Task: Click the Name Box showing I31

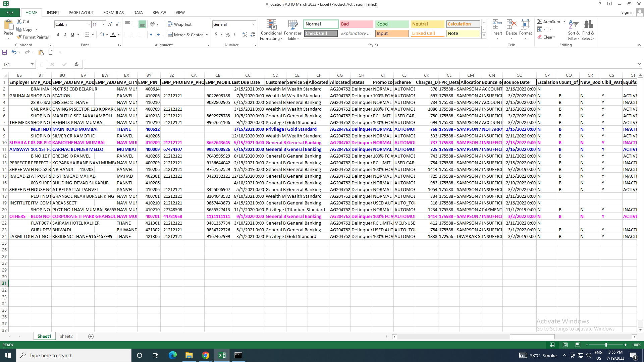Action: [16, 64]
